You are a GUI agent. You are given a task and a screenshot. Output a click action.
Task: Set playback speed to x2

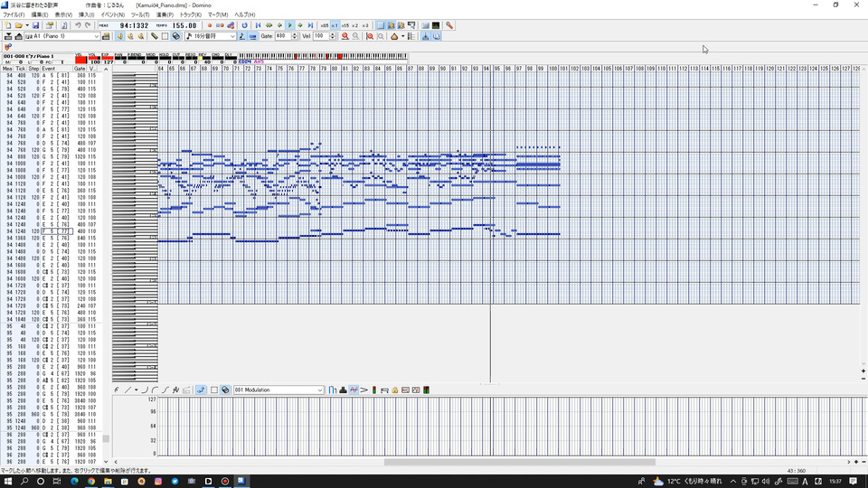354,25
